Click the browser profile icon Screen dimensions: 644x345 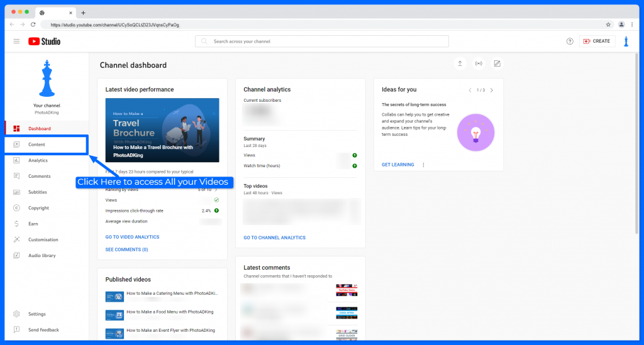[x=621, y=25]
